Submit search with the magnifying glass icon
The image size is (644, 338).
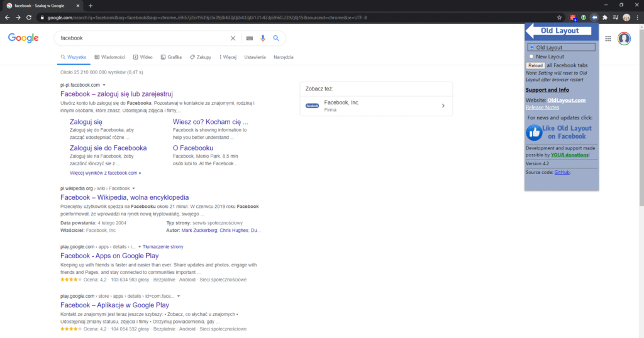[x=277, y=38]
